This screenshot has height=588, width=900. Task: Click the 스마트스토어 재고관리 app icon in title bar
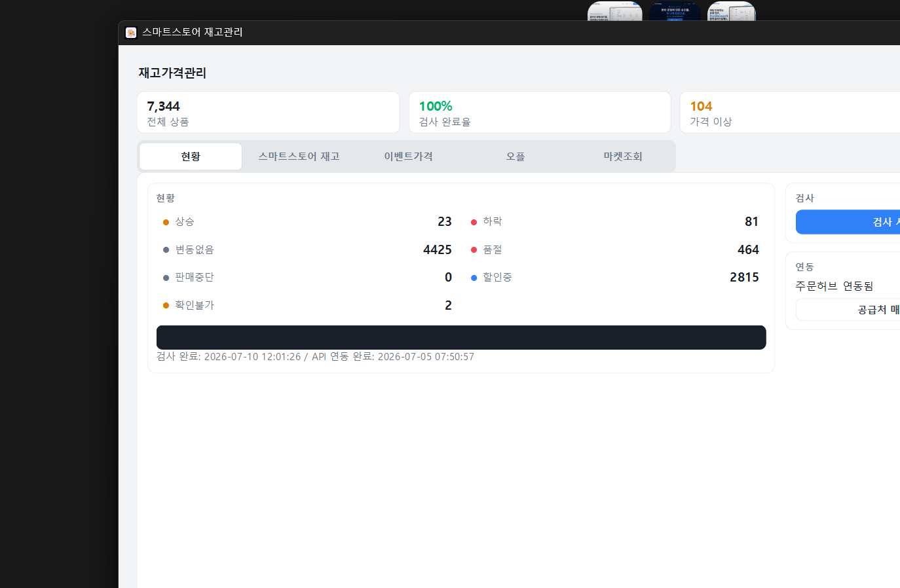click(131, 32)
